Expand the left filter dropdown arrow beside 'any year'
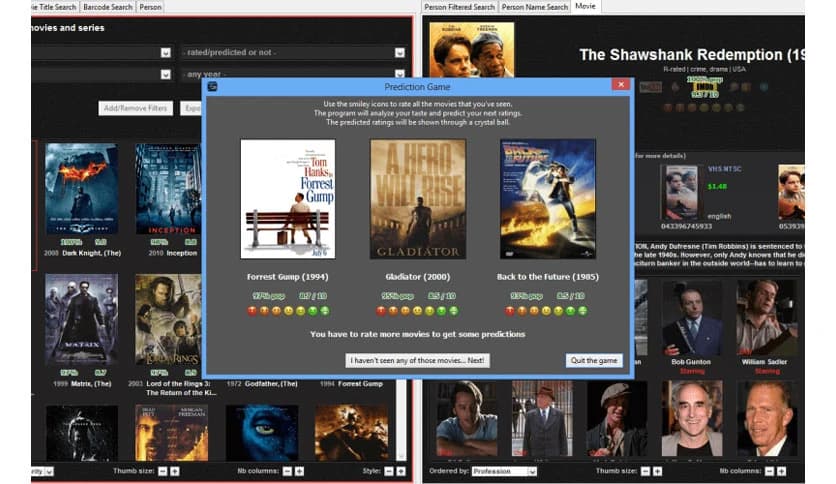Image resolution: width=836 pixels, height=484 pixels. click(166, 74)
